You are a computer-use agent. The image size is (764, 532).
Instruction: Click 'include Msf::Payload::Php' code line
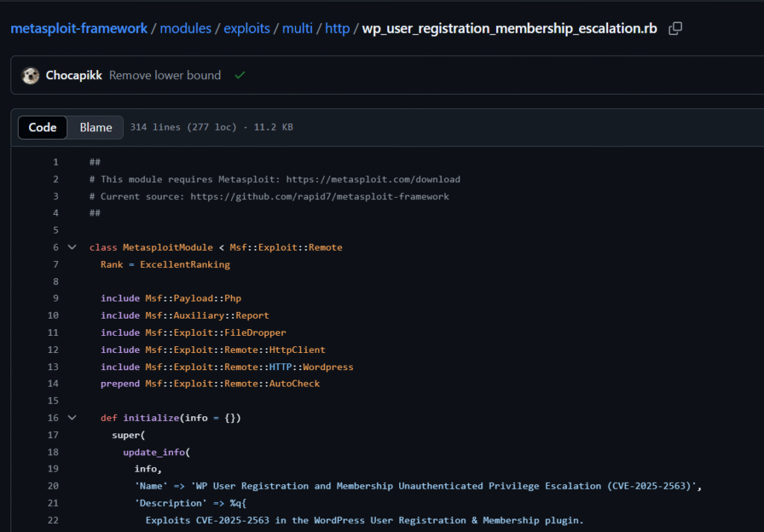click(x=171, y=298)
